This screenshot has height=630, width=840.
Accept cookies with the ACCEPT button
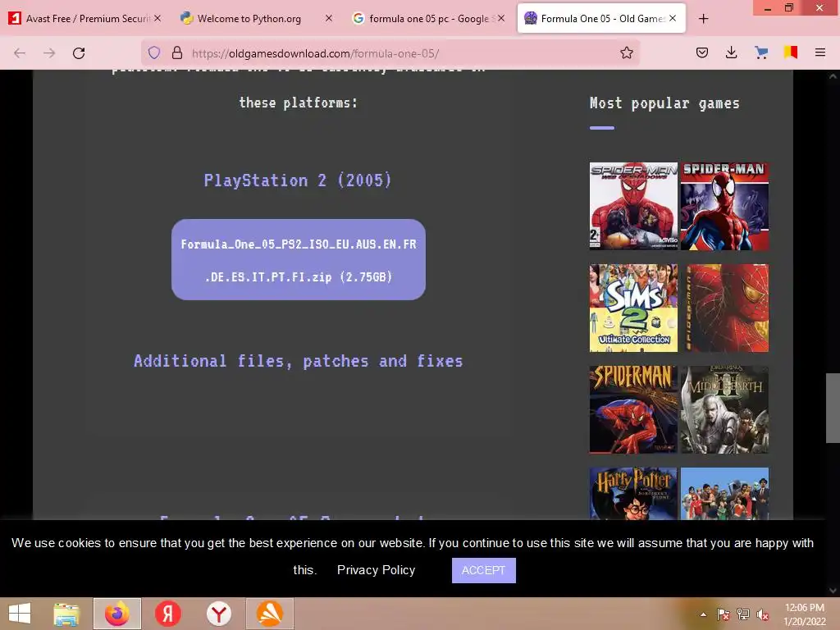tap(484, 571)
